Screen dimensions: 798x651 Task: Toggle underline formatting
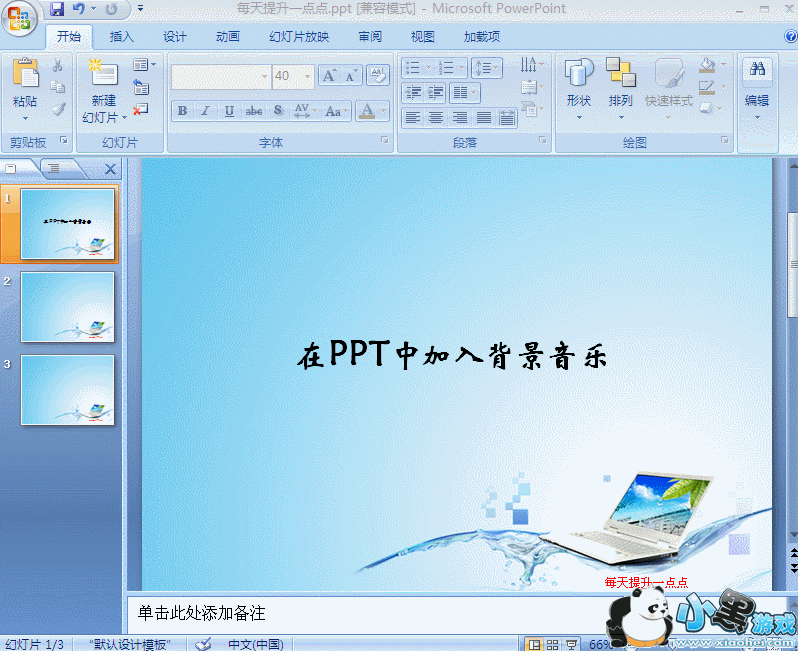click(x=229, y=110)
